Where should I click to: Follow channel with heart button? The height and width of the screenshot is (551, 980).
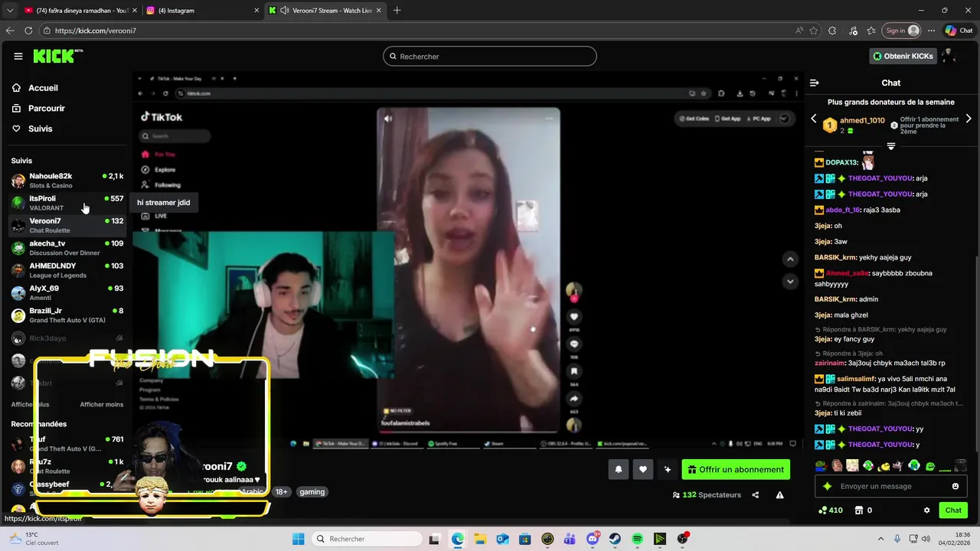643,469
